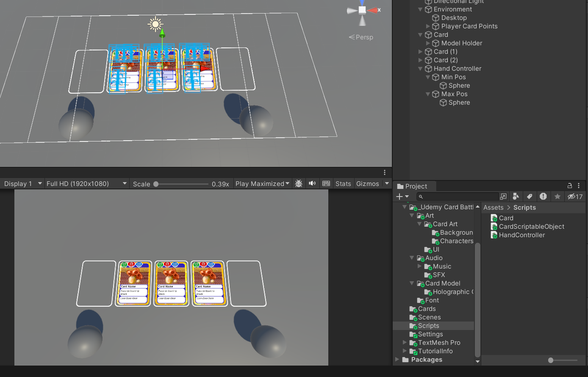Screen dimensions: 588x377
Task: Select Card (2) cube icon in Hierarchy
Action: tap(428, 60)
